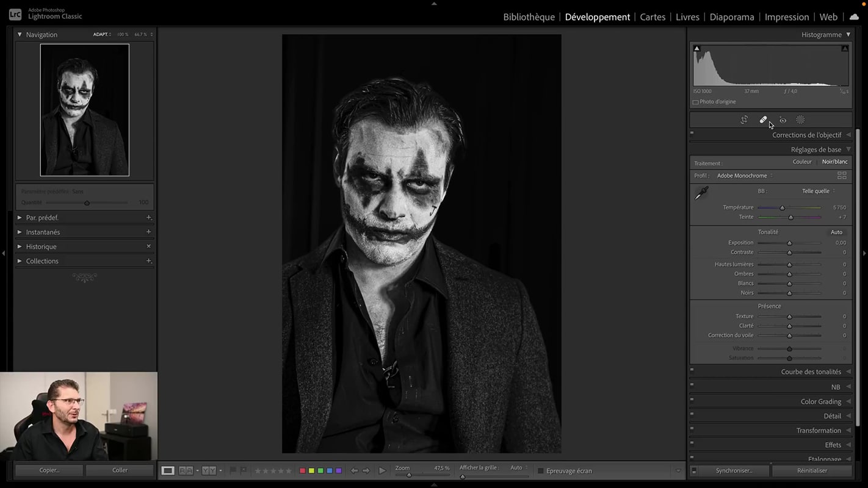Open the Diaporama module
Screen dimensions: 868x488
732,17
